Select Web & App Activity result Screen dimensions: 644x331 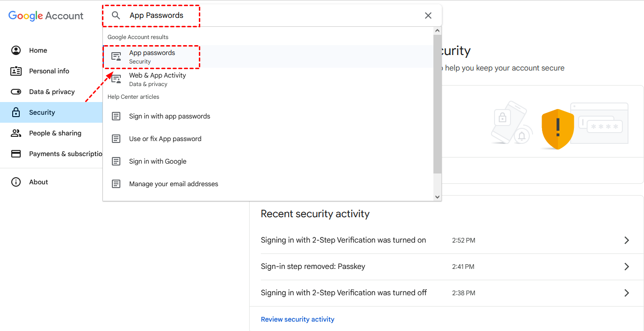[157, 79]
